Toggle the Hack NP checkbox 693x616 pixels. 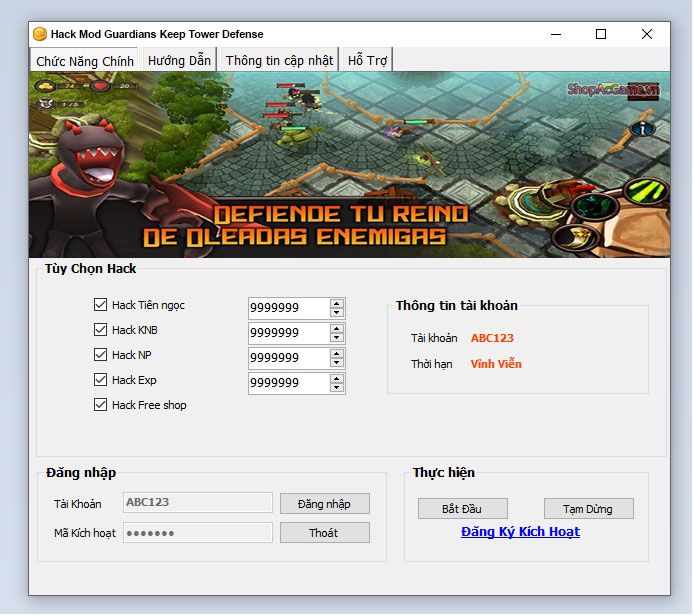100,354
